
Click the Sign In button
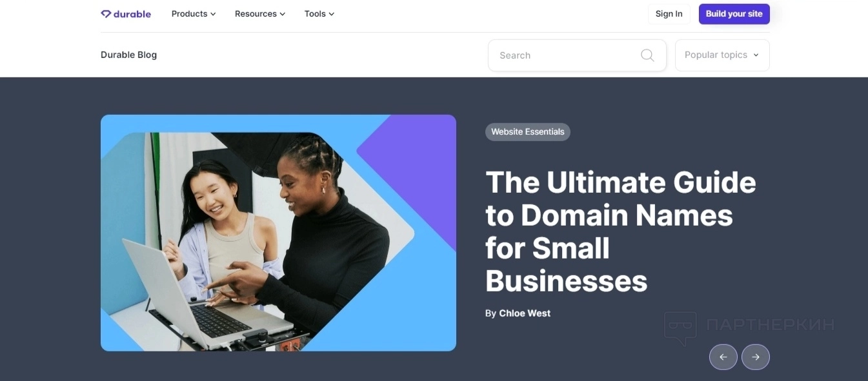coord(669,14)
